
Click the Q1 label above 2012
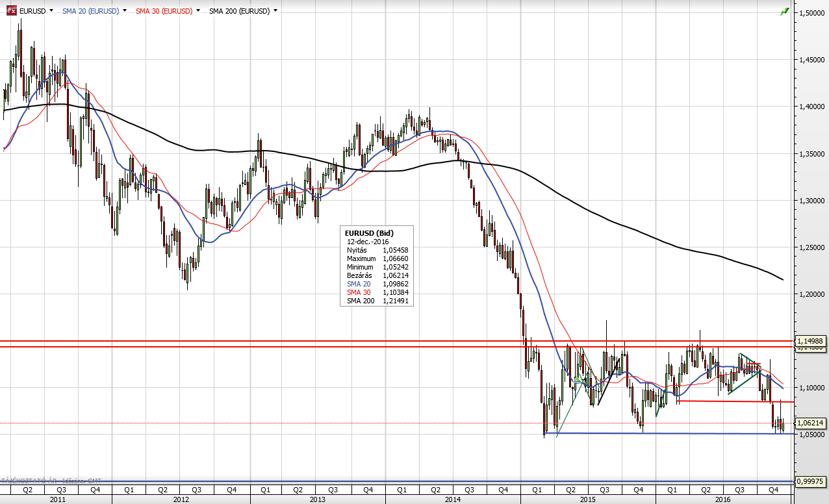[x=129, y=490]
